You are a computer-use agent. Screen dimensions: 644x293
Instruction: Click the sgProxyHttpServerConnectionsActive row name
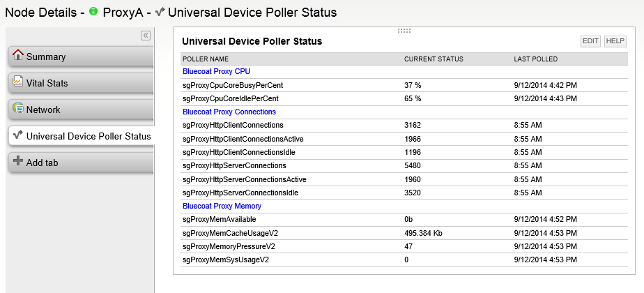pyautogui.click(x=245, y=179)
